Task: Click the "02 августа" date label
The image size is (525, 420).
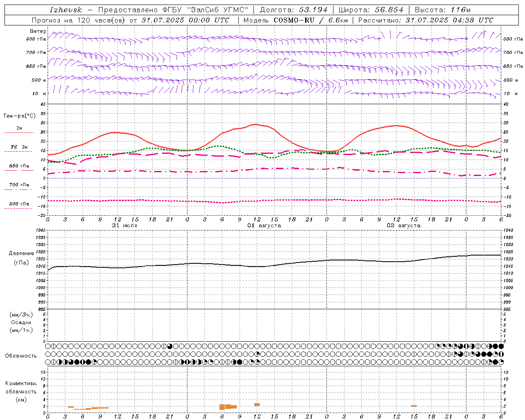Action: point(404,226)
